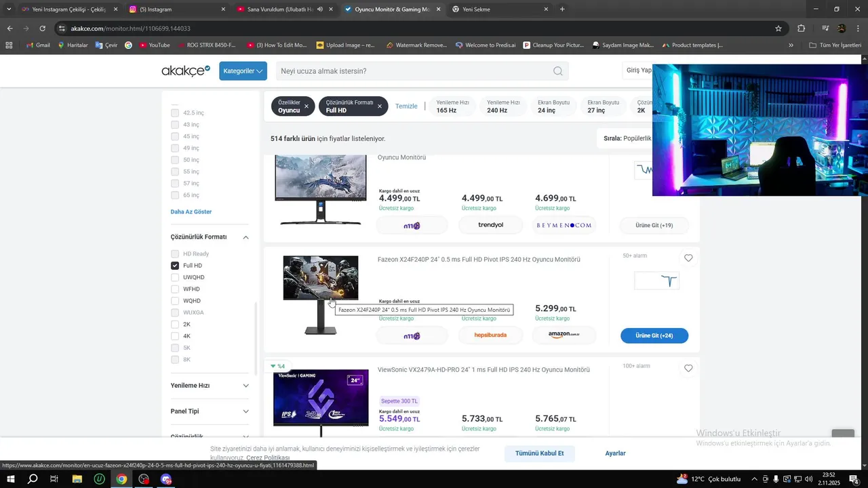Add Fazeon X24F240P monitor to favorites
868x488 pixels.
pos(688,258)
